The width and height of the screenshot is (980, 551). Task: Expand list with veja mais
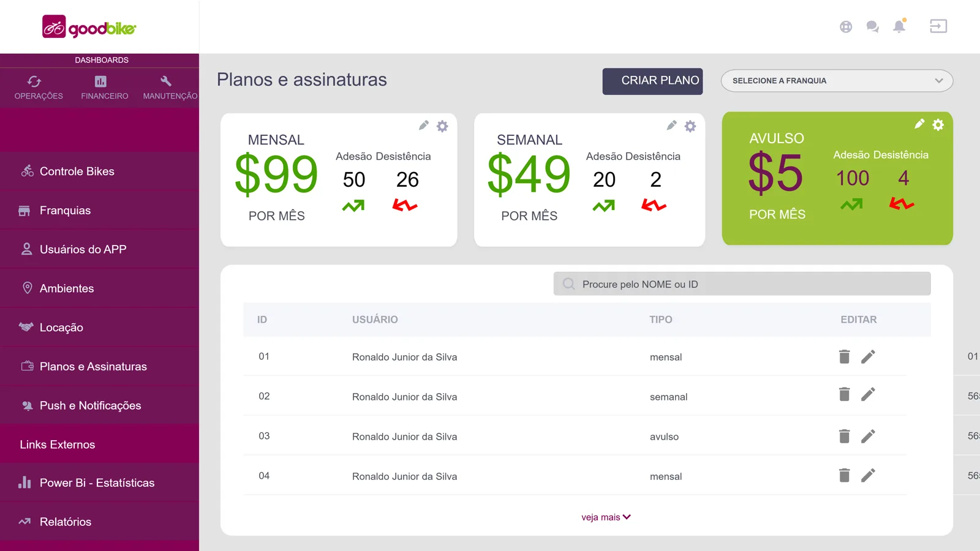(x=606, y=517)
